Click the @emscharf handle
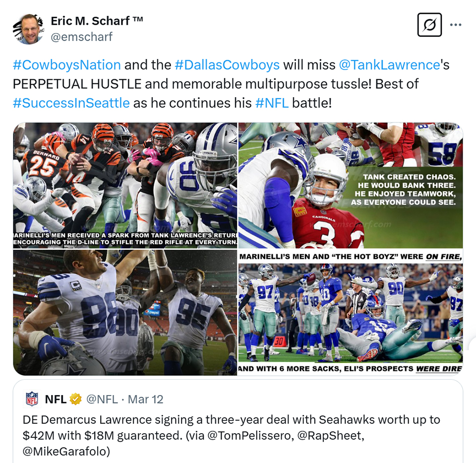476x463 pixels. (x=82, y=37)
